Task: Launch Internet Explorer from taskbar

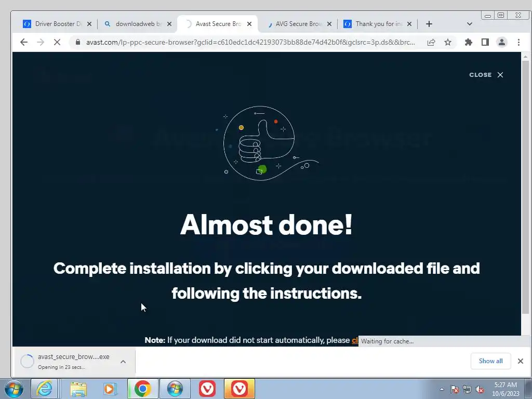Action: point(45,389)
